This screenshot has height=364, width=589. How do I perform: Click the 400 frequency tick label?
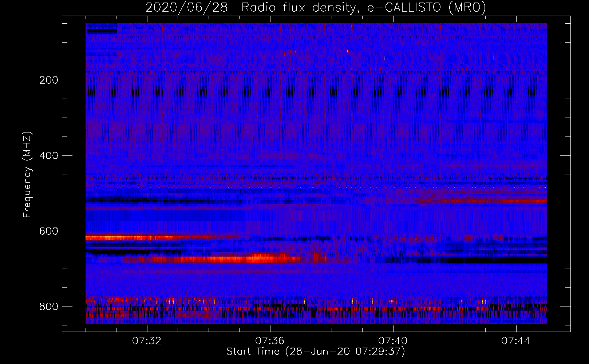[49, 156]
